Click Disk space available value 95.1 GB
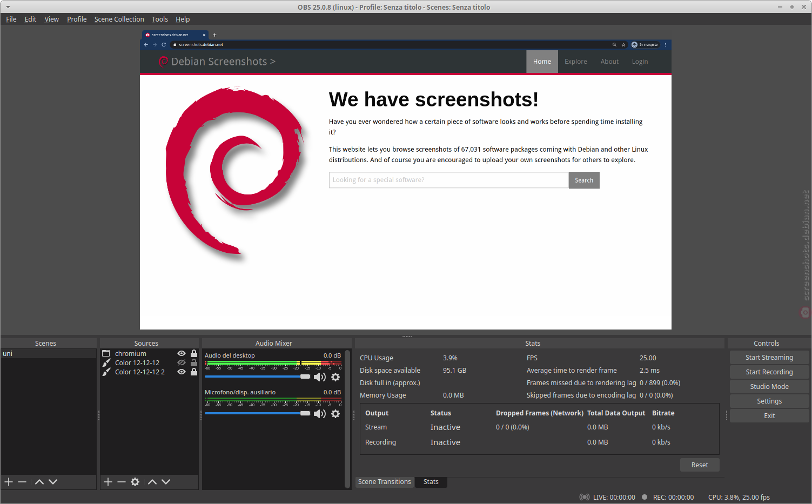812x504 pixels. pyautogui.click(x=454, y=371)
